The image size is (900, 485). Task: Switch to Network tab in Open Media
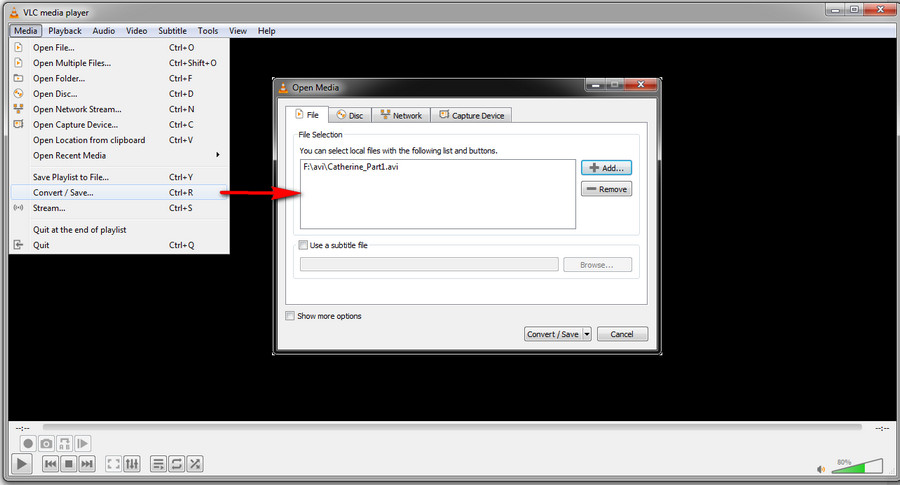click(401, 115)
